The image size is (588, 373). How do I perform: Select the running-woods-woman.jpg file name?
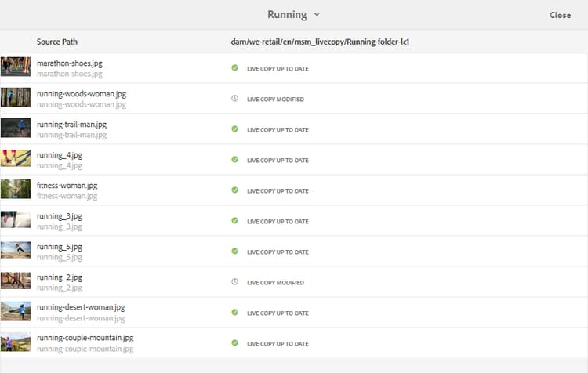(82, 94)
